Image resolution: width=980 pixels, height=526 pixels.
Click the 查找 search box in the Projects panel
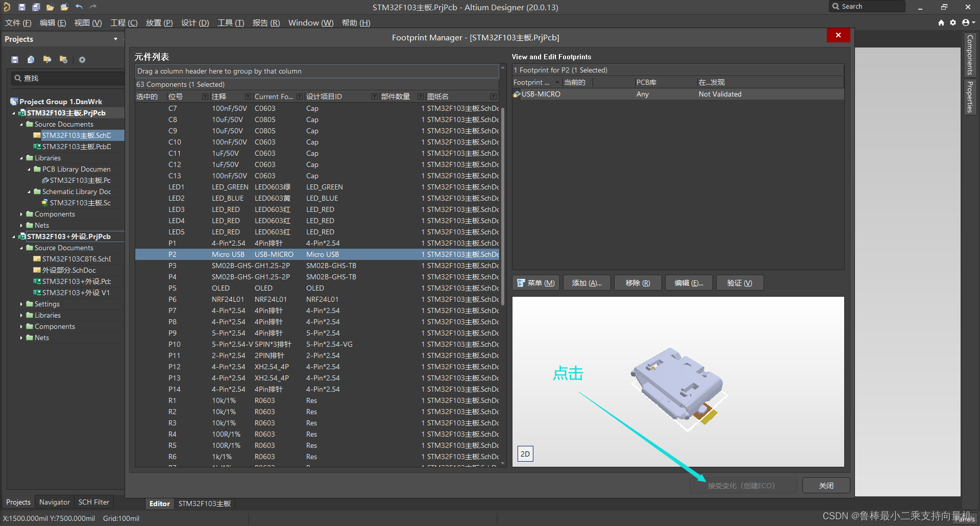[67, 78]
